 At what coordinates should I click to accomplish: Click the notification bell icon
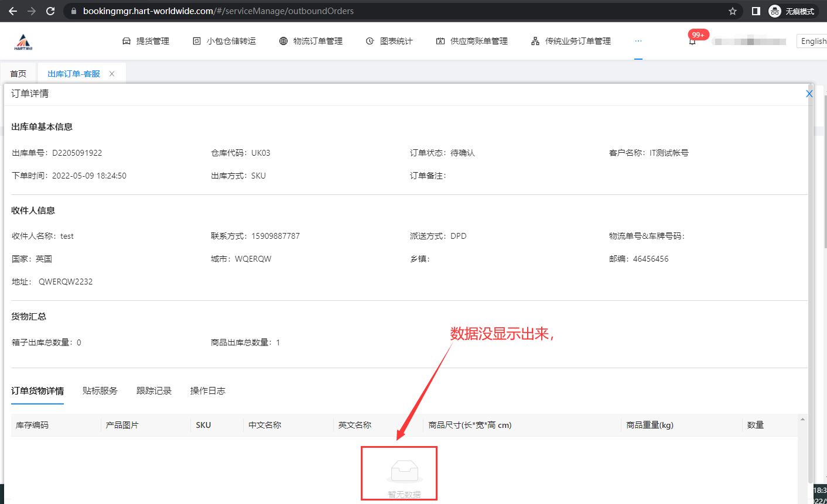click(x=692, y=42)
